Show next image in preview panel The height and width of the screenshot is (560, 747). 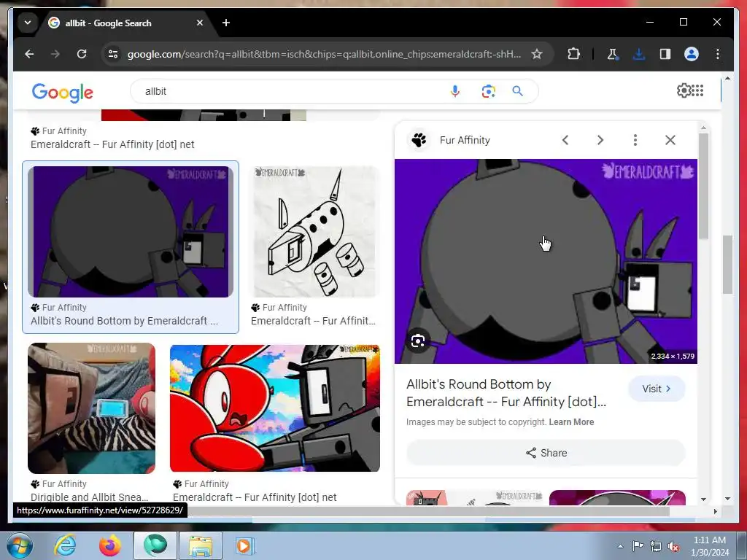(600, 140)
